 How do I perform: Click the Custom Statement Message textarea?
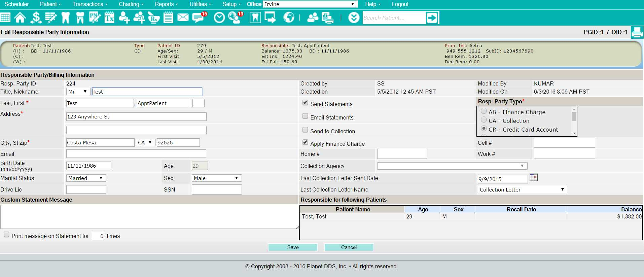click(x=149, y=217)
